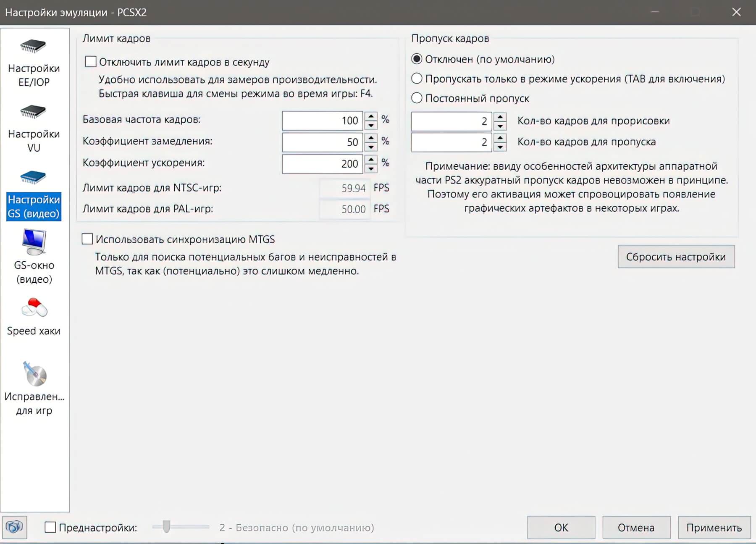Click the Пропуск кадров group title

click(x=450, y=38)
